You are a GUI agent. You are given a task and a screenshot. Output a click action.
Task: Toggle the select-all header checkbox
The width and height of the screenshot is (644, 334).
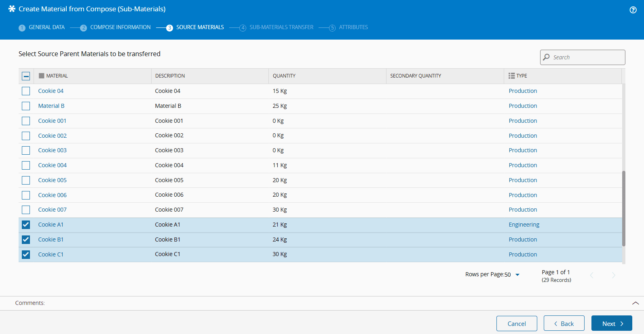(x=26, y=76)
